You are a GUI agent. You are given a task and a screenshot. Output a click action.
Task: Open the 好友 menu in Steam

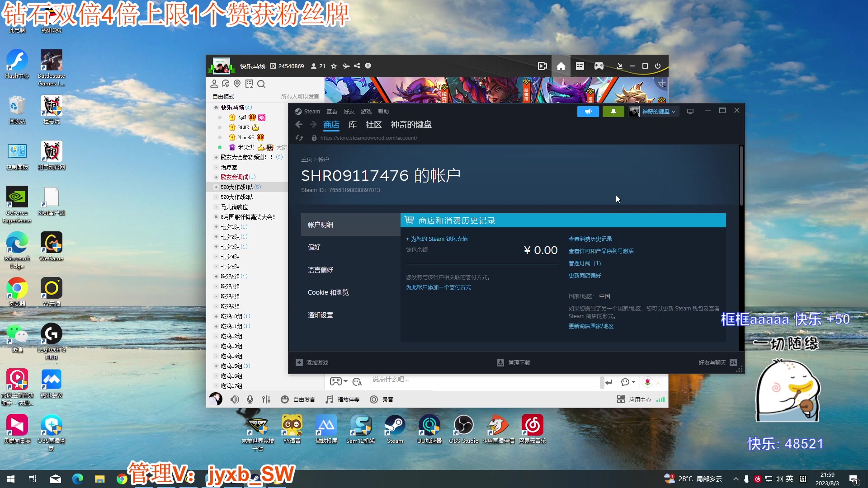click(x=349, y=112)
